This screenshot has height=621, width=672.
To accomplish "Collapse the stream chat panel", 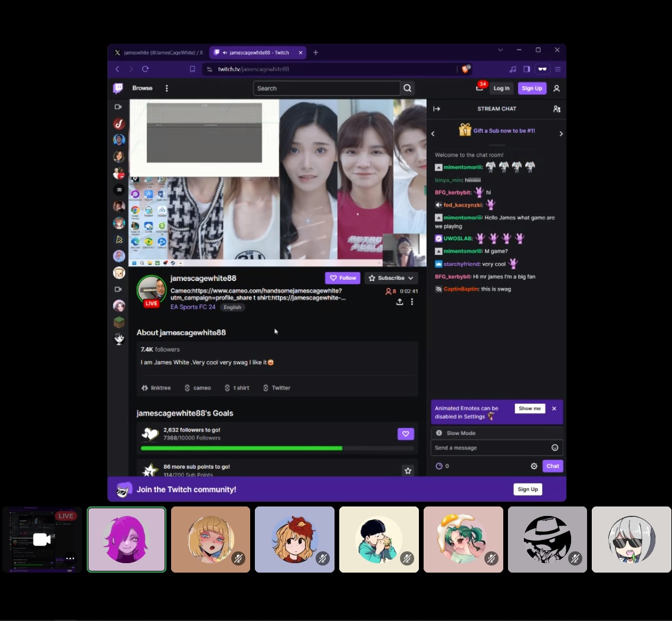I will pos(437,109).
